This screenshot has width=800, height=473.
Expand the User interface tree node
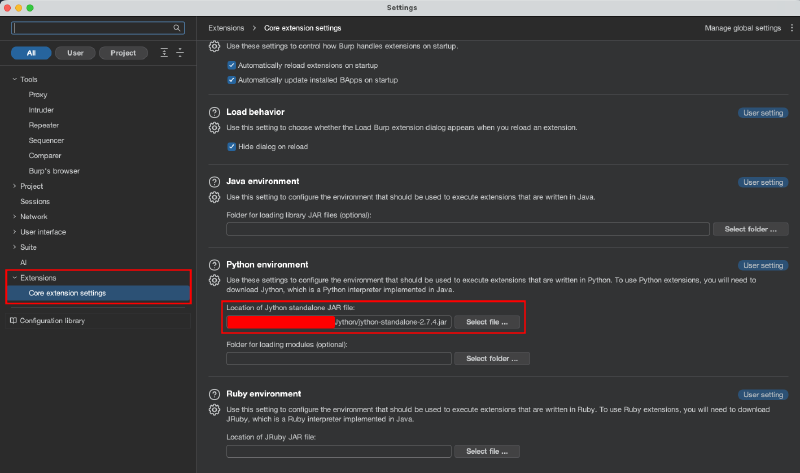click(14, 232)
